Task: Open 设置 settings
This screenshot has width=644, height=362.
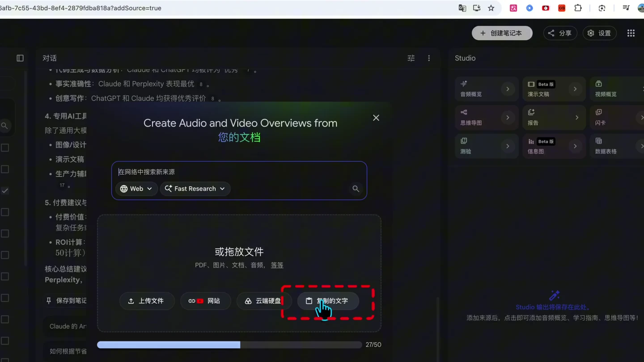Action: coord(599,33)
